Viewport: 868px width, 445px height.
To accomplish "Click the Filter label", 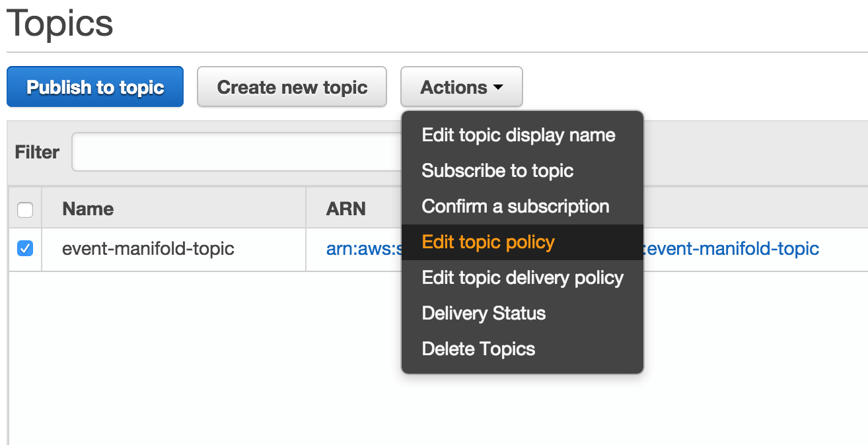I will [36, 152].
